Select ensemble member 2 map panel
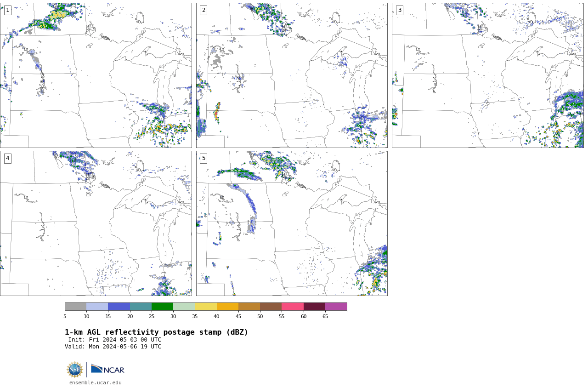This screenshot has width=588, height=388. 292,75
